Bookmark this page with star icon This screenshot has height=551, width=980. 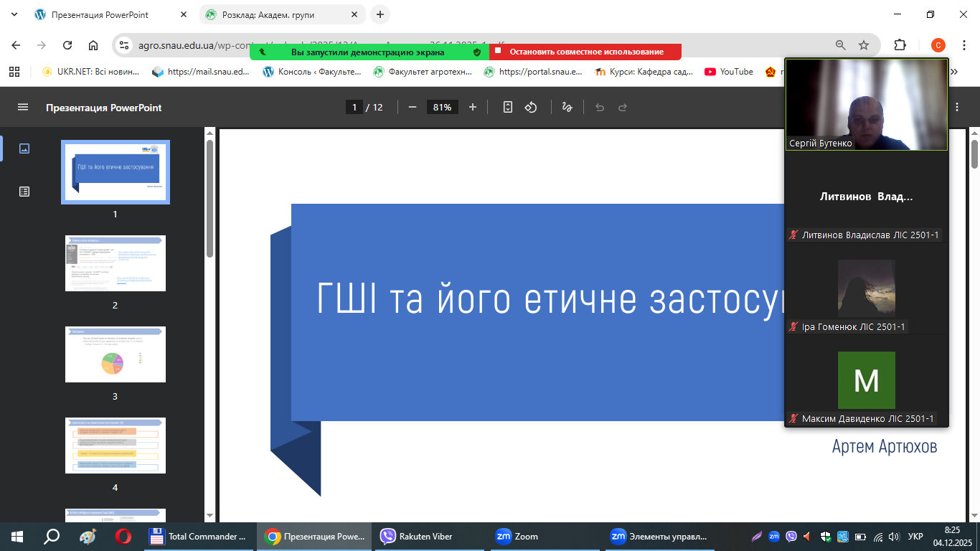pos(864,45)
